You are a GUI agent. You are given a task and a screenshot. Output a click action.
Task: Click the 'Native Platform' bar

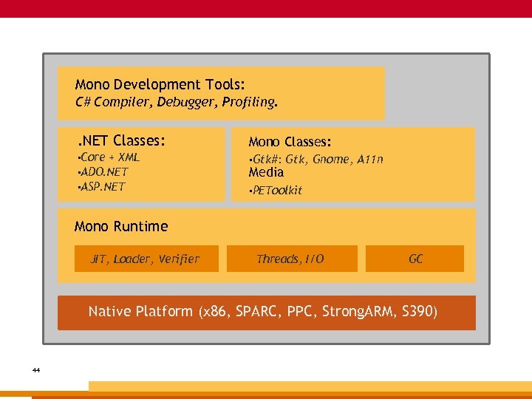267,313
